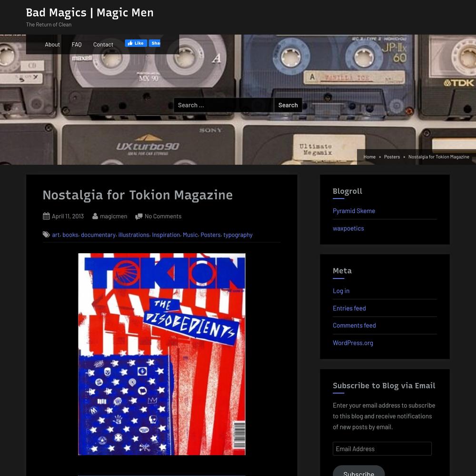This screenshot has width=476, height=476.
Task: Click the Meta widget heading
Action: (x=342, y=270)
